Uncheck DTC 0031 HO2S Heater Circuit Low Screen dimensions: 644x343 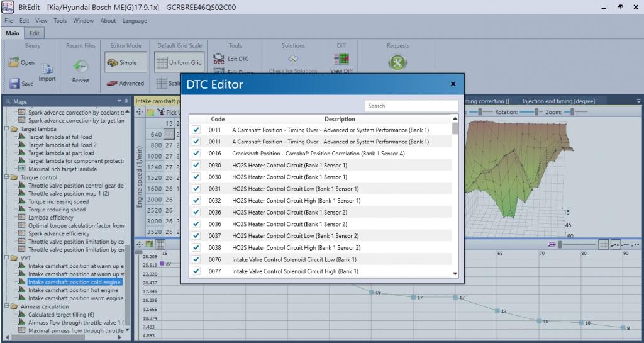tap(196, 189)
